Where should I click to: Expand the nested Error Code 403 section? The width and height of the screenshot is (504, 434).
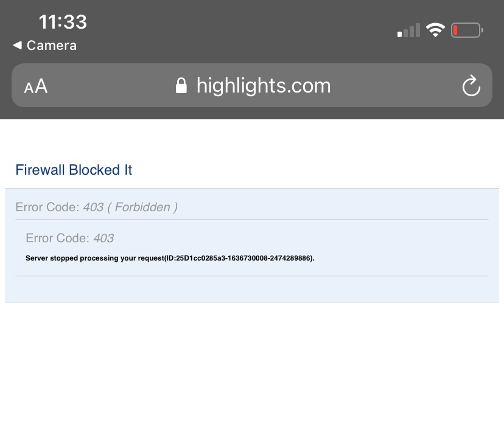pos(69,238)
